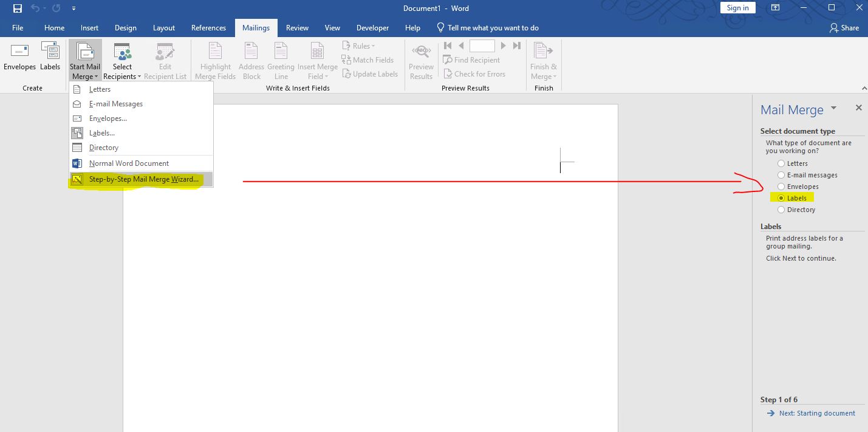The width and height of the screenshot is (868, 432).
Task: Click the Preview Results icon
Action: [421, 61]
